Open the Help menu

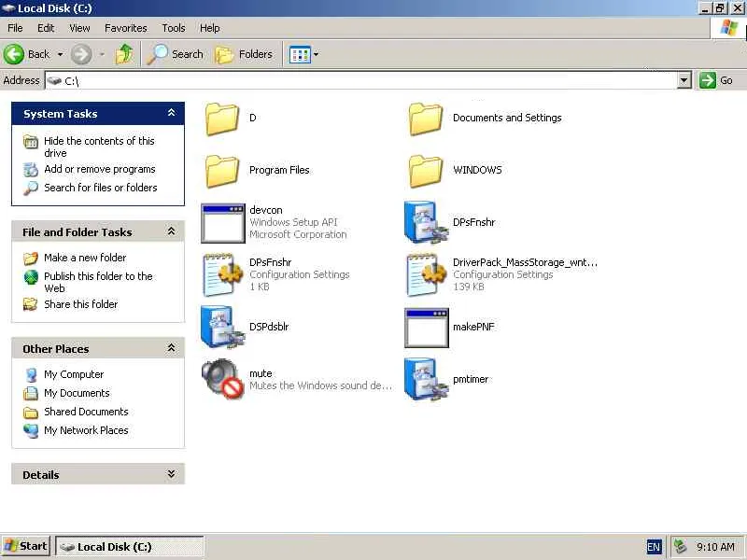pos(209,28)
